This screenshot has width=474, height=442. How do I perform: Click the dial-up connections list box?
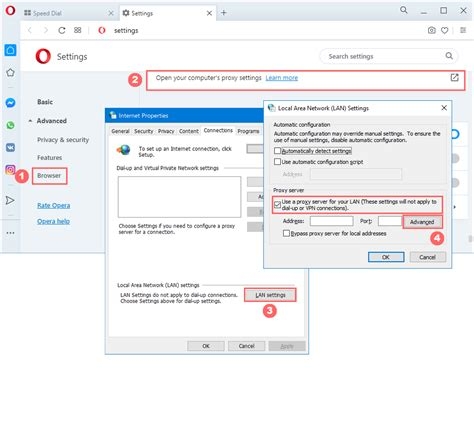[179, 197]
